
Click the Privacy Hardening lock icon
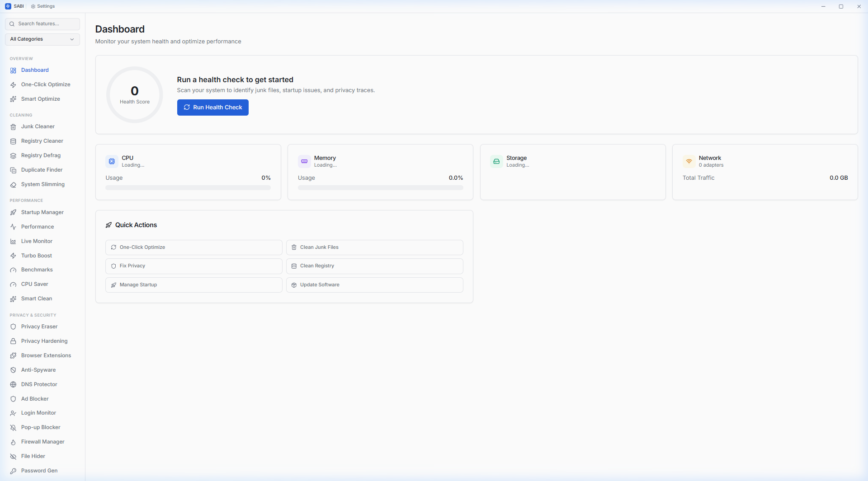click(x=13, y=341)
